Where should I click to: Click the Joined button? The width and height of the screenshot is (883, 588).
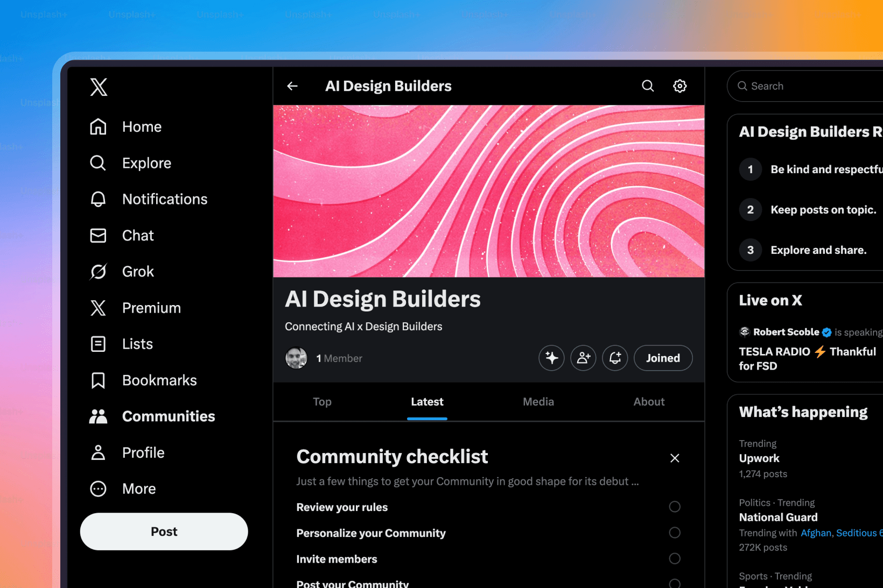663,358
